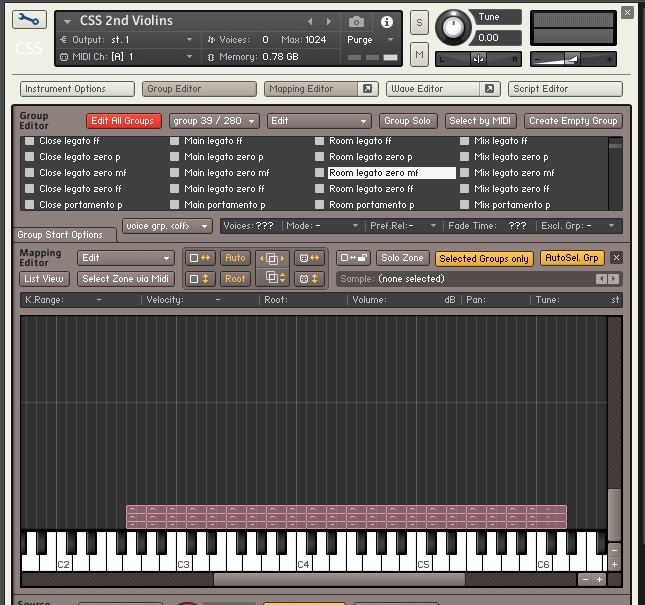Check the Room portamento p group
This screenshot has height=605, width=645.
320,204
